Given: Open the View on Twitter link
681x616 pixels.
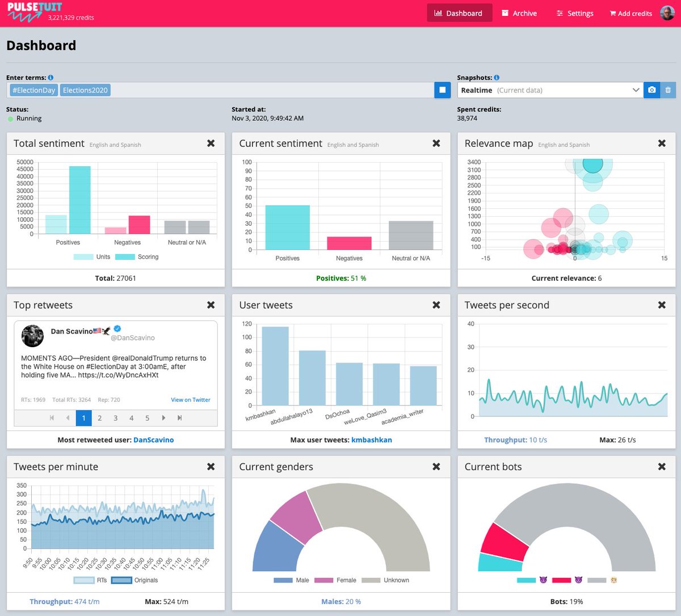Looking at the screenshot, I should click(x=191, y=400).
